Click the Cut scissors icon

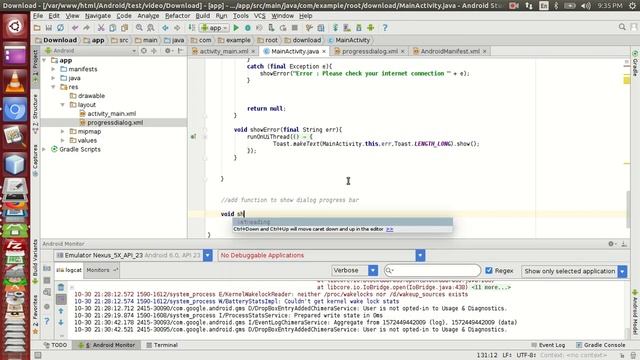[101, 28]
